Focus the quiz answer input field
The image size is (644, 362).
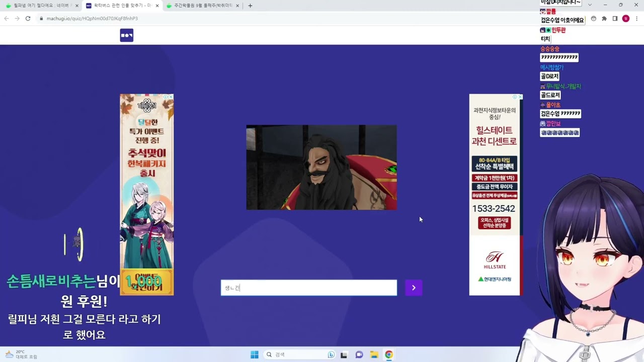[x=309, y=288]
